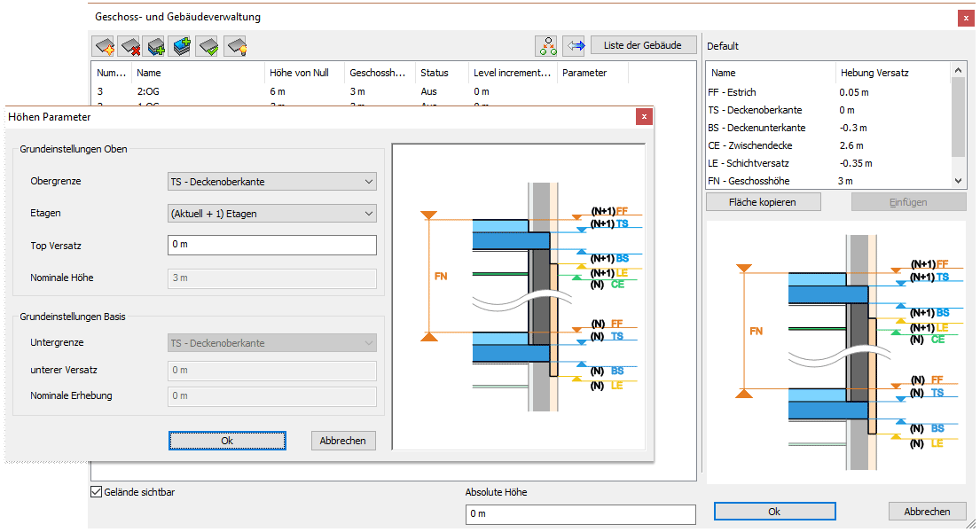Screen dimensions: 980x532
Task: Click the Höhe von Null column header
Action: 304,73
